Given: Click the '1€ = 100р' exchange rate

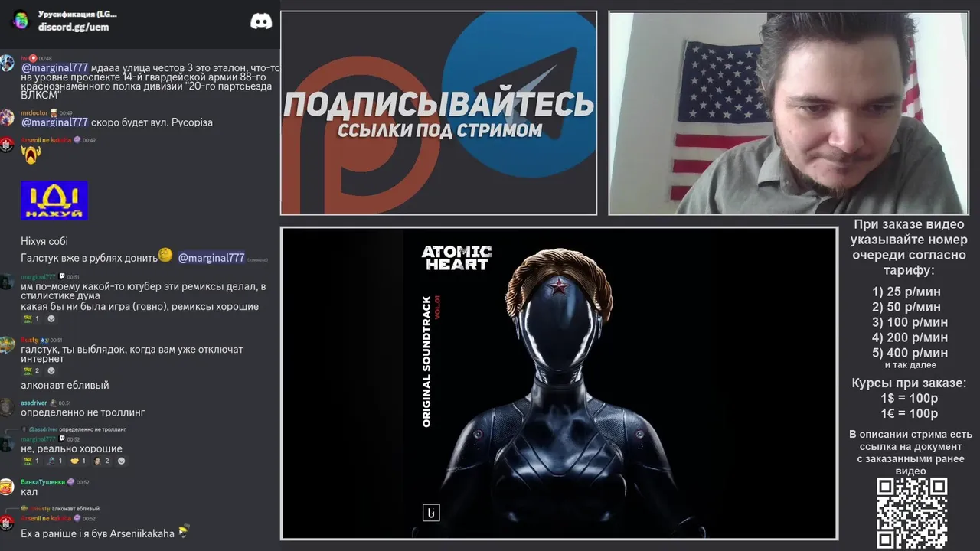Looking at the screenshot, I should (909, 413).
